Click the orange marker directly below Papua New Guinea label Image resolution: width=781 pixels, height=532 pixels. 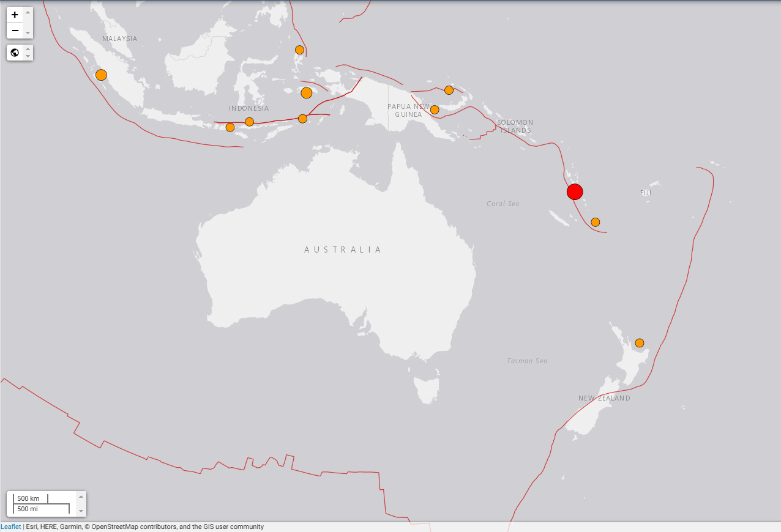click(435, 110)
